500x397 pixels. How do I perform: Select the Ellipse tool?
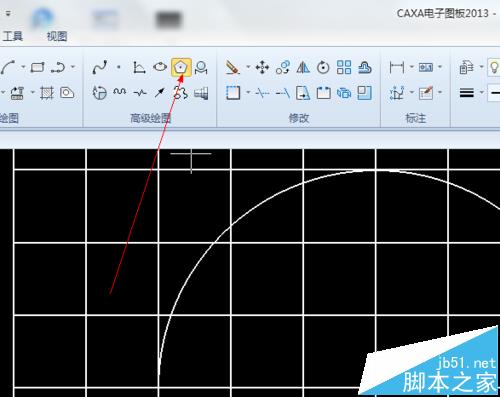coord(160,67)
